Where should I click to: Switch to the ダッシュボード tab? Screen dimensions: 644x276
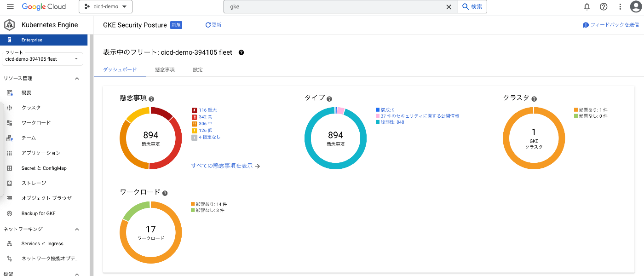pos(120,69)
